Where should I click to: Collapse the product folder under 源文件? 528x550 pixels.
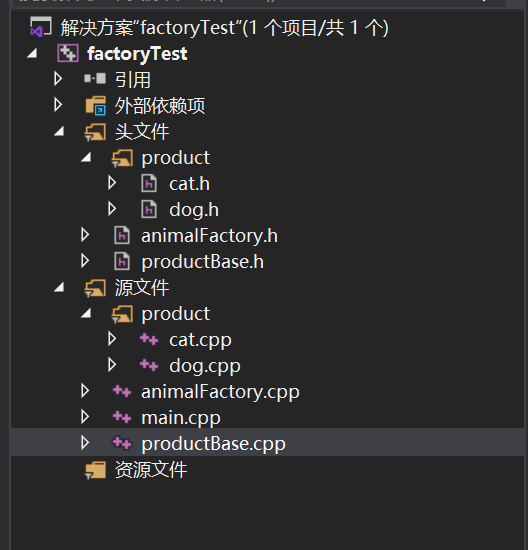[86, 313]
